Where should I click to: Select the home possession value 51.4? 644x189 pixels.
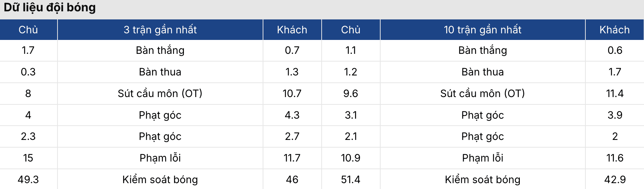point(351,179)
